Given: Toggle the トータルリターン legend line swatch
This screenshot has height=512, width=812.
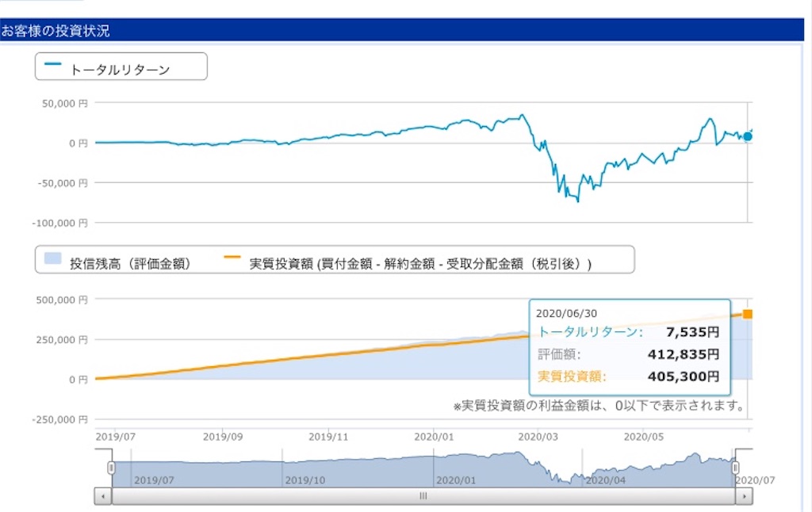Looking at the screenshot, I should click(x=53, y=64).
